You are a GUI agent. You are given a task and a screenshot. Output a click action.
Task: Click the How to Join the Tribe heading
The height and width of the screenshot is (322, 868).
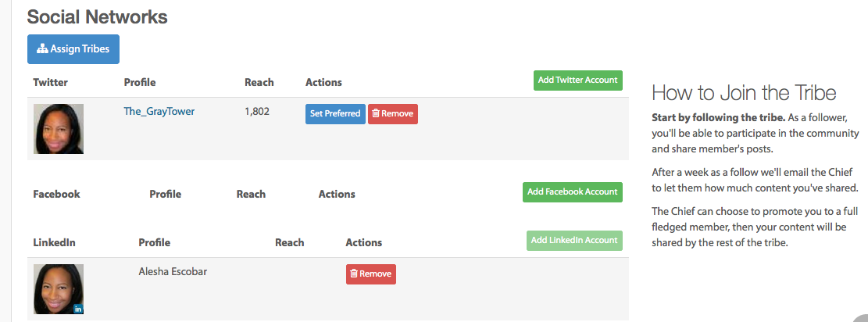744,92
